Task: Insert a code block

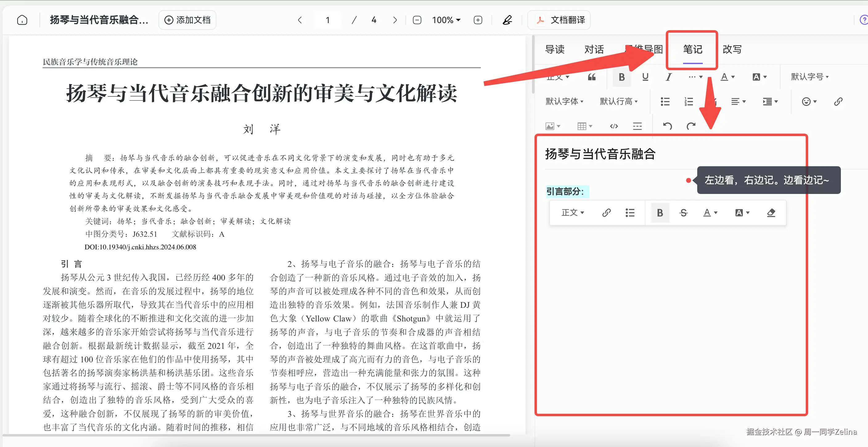Action: tap(614, 126)
